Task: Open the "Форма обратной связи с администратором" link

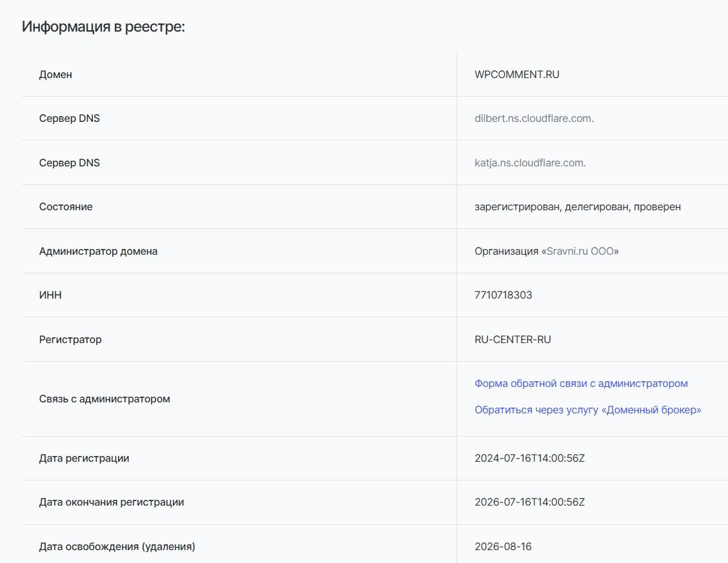Action: click(581, 384)
